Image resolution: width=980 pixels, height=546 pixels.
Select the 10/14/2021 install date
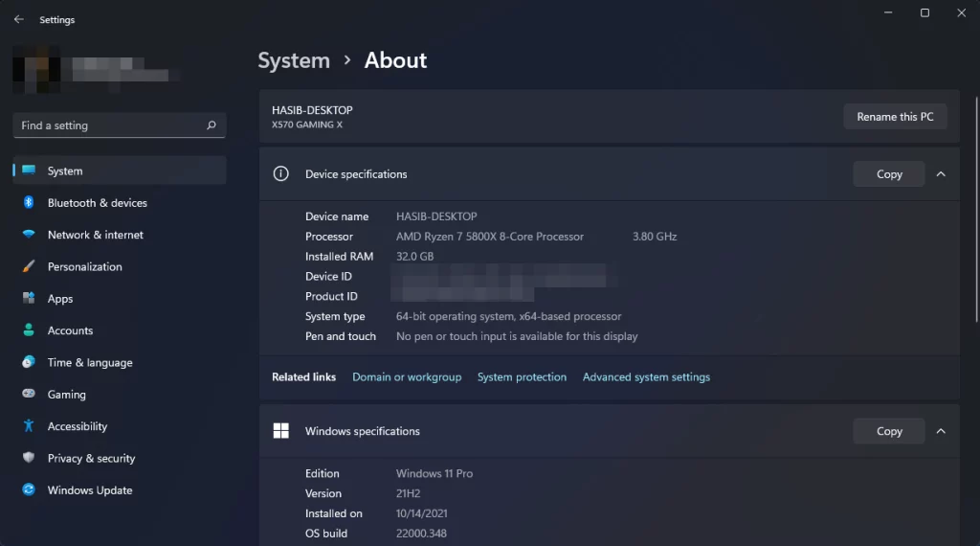[422, 513]
